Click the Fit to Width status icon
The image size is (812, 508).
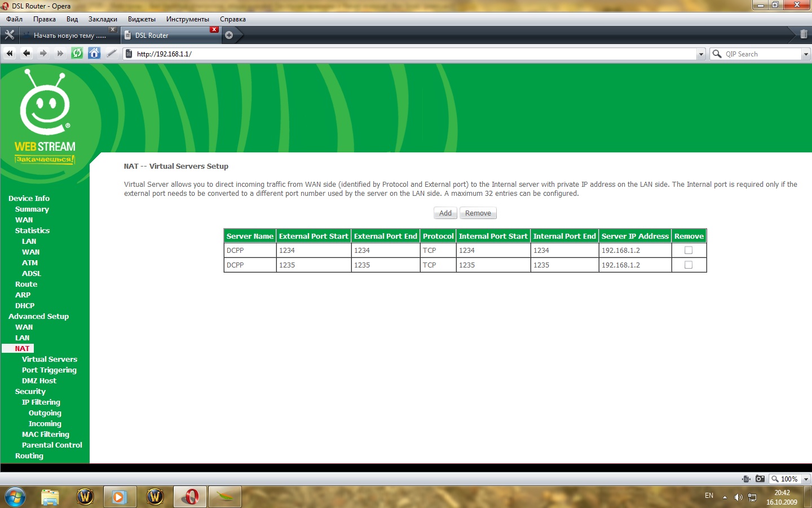tap(746, 479)
